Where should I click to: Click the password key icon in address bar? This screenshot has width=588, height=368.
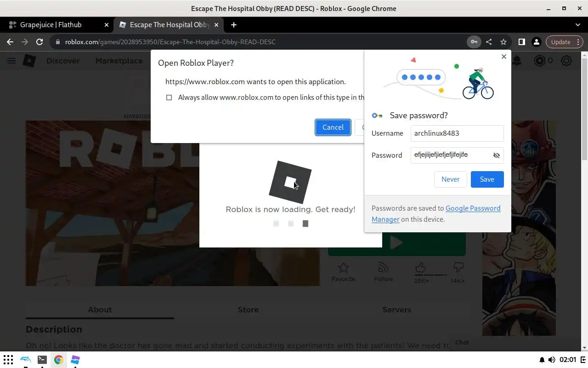tap(474, 42)
